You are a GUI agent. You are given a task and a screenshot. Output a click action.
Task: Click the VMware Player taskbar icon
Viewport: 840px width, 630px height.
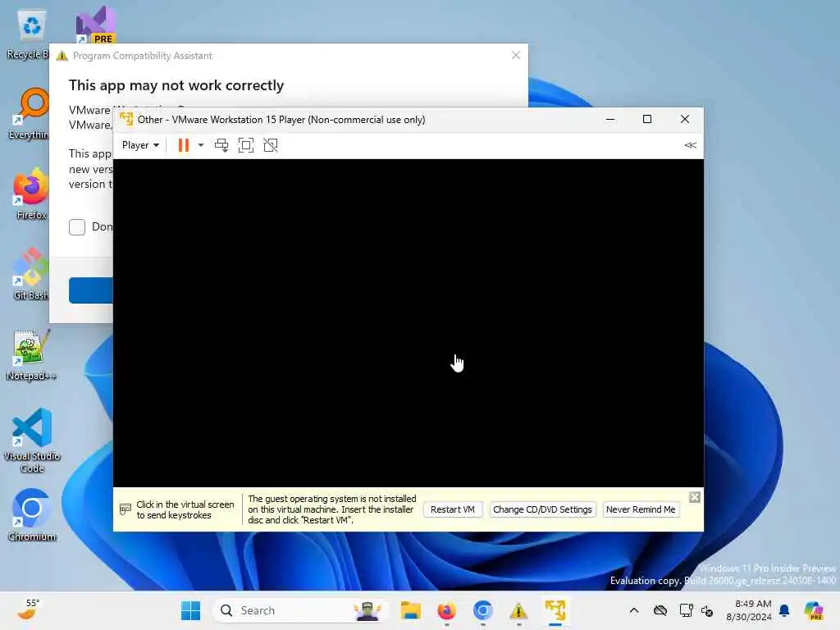coord(555,610)
